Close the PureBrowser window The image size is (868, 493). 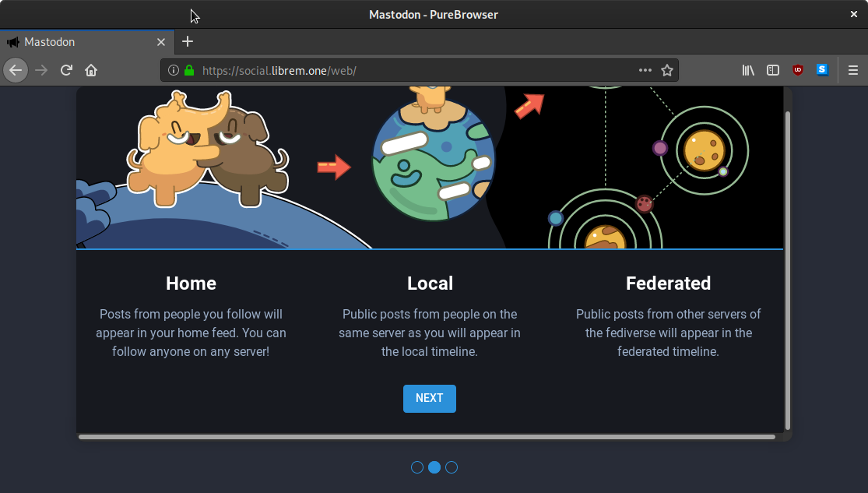click(x=854, y=14)
